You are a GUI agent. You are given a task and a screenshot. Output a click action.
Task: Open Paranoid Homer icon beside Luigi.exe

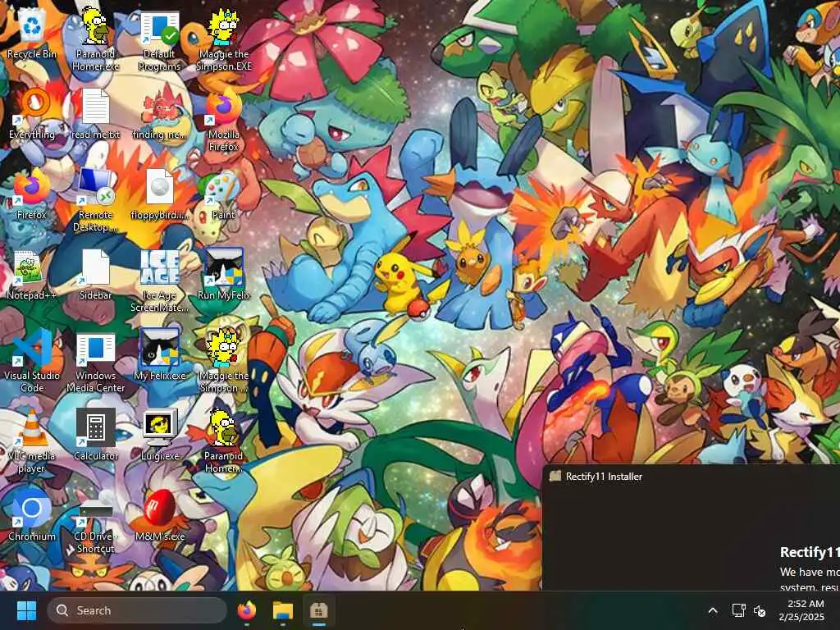pos(224,441)
